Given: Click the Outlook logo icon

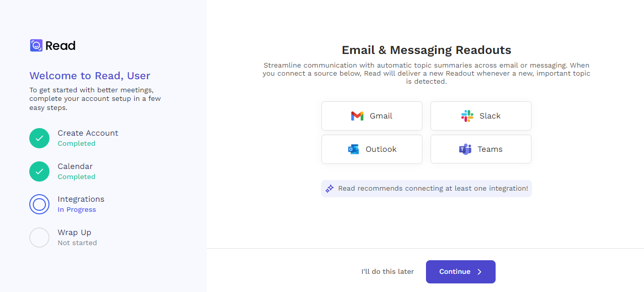Looking at the screenshot, I should [353, 149].
